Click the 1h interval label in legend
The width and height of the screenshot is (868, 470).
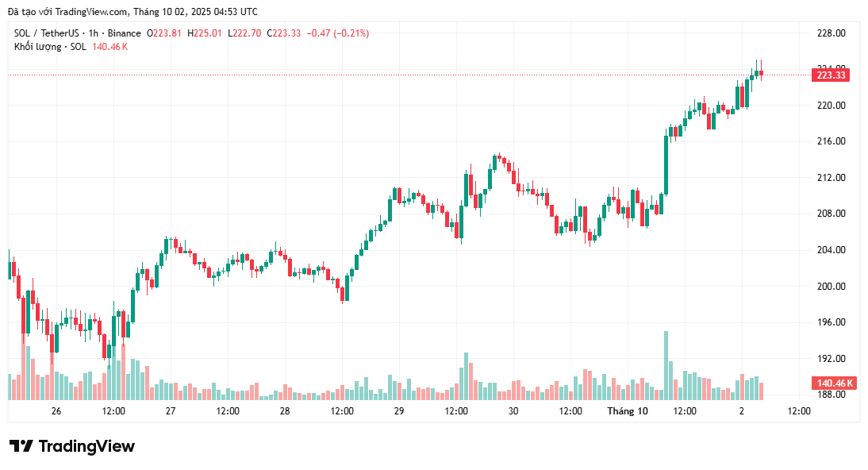tap(93, 33)
